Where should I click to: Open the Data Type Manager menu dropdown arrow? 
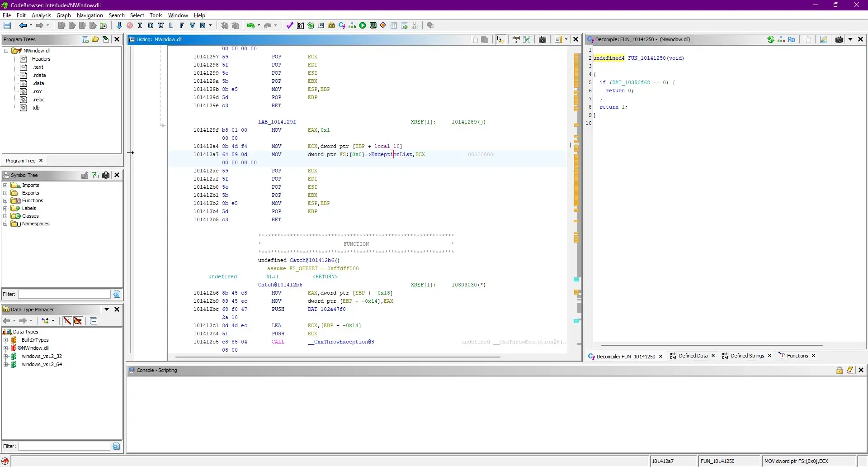(107, 310)
